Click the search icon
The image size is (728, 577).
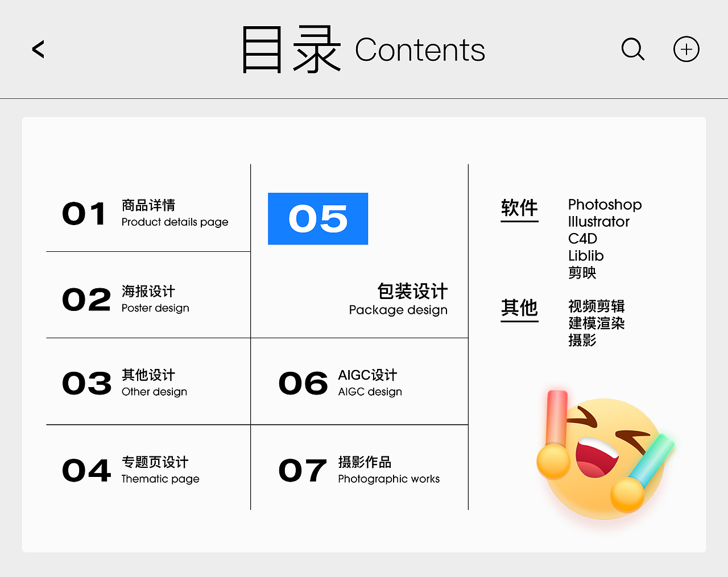[633, 49]
